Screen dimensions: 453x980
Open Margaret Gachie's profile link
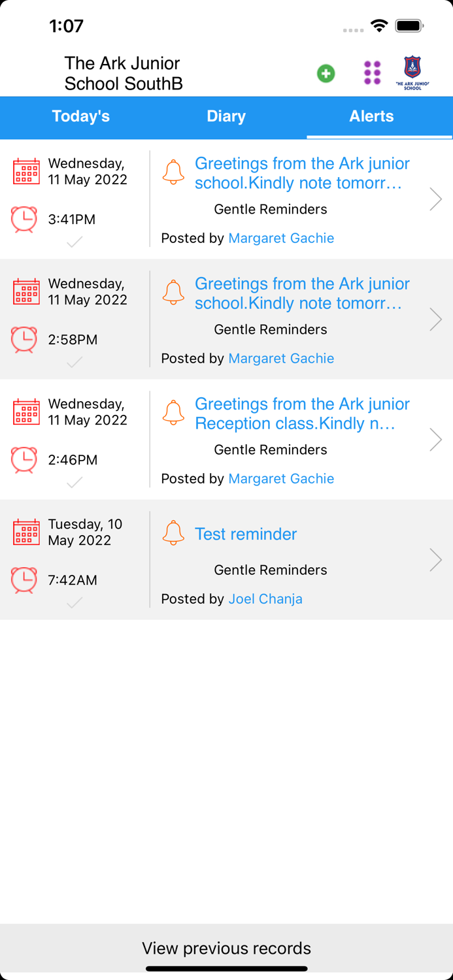[281, 238]
